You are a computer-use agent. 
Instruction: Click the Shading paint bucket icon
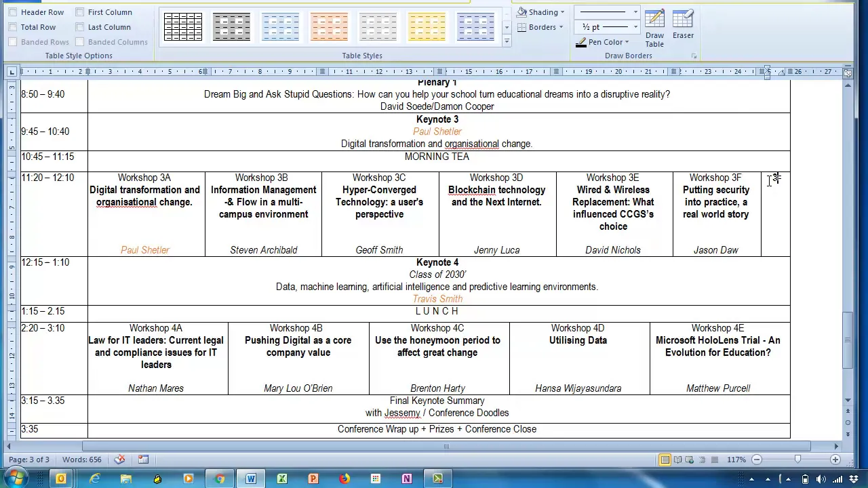[x=522, y=12]
